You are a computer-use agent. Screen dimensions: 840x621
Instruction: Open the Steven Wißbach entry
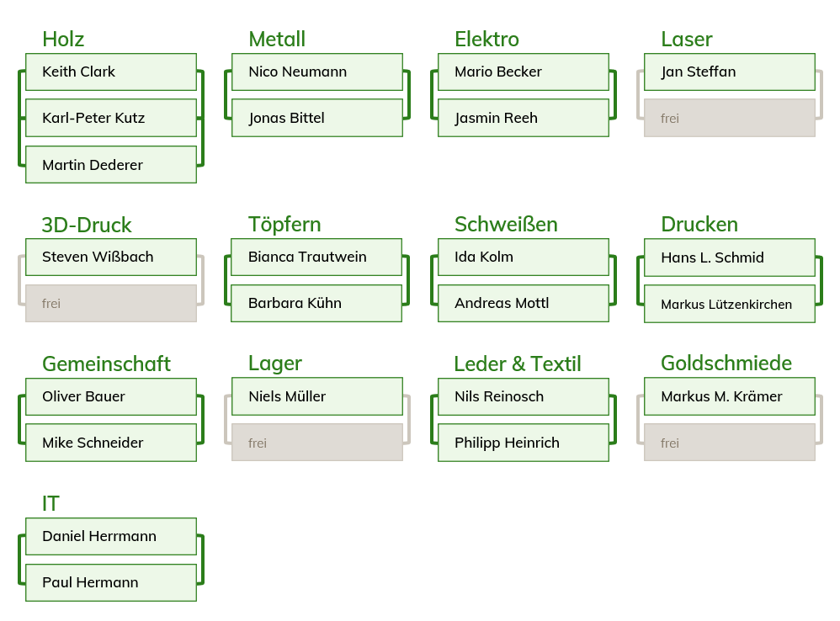tap(111, 257)
